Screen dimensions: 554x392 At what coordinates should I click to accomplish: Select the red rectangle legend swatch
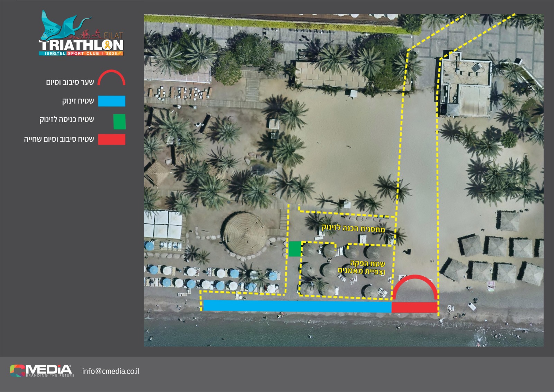[x=111, y=140]
